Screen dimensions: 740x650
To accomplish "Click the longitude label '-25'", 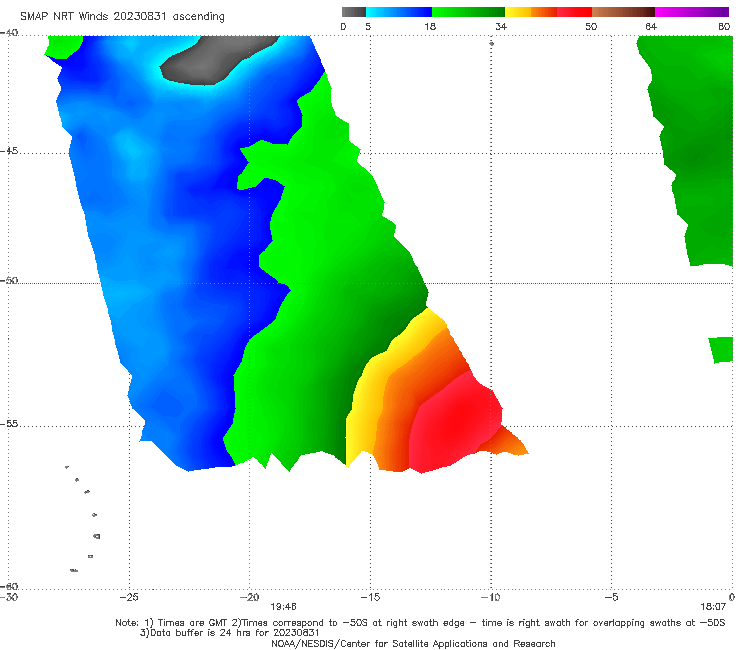I will (129, 597).
